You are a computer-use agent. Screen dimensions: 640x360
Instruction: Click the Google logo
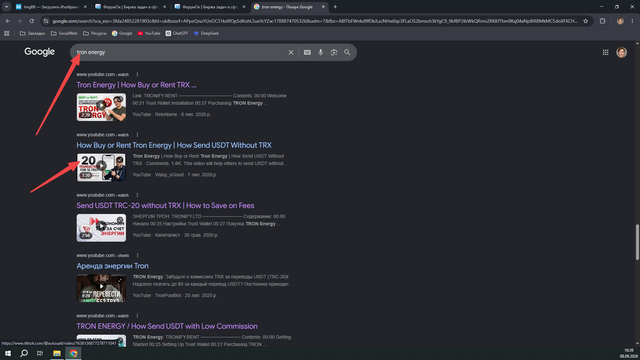[x=40, y=52]
